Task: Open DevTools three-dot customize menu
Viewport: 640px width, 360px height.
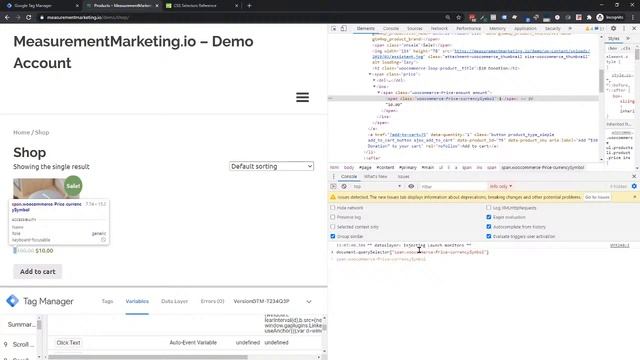Action: (x=624, y=29)
